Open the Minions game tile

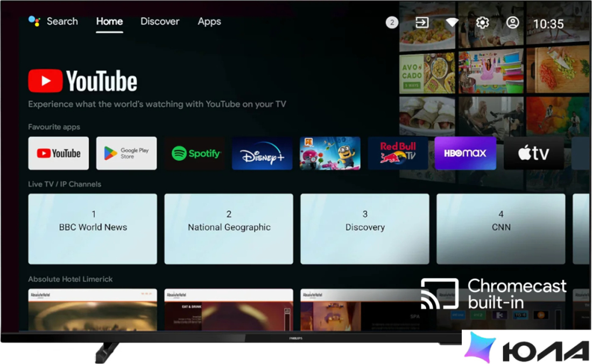[330, 153]
